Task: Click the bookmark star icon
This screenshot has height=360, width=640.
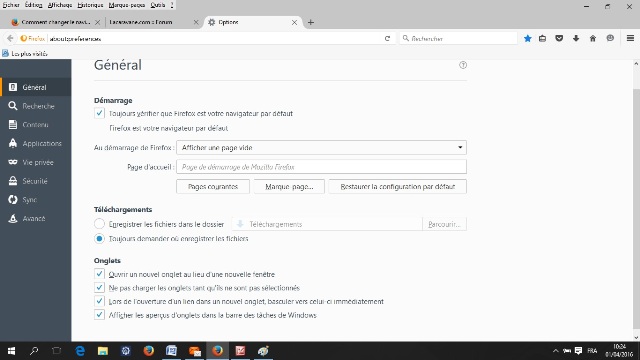Action: (527, 38)
